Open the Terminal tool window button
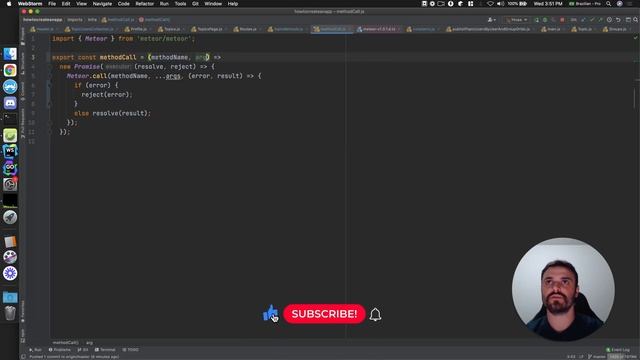The image size is (640, 360). click(105, 350)
